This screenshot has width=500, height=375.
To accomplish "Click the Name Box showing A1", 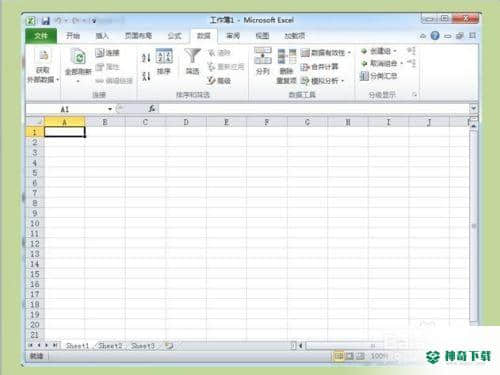I will pyautogui.click(x=66, y=109).
